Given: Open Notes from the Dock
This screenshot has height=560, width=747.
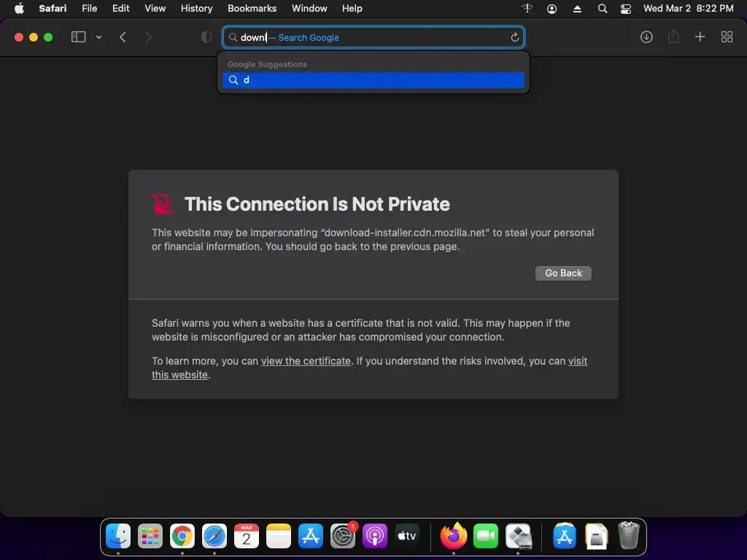Looking at the screenshot, I should [278, 536].
